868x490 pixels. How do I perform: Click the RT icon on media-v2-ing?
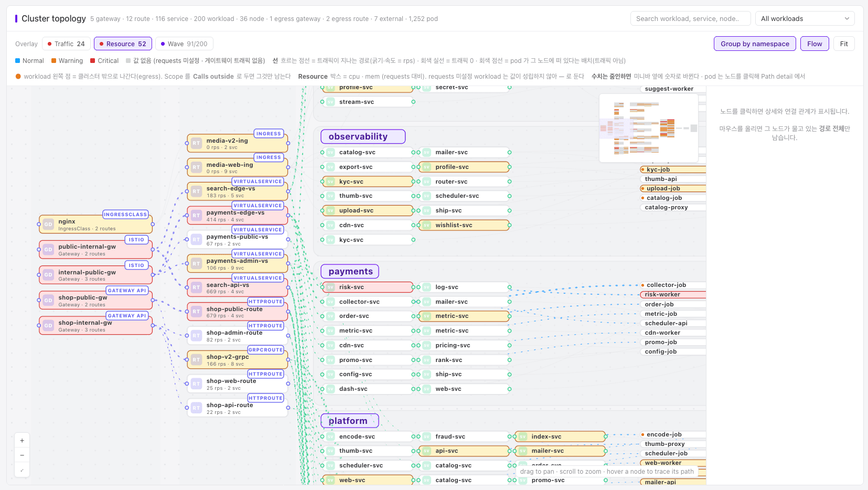point(196,143)
